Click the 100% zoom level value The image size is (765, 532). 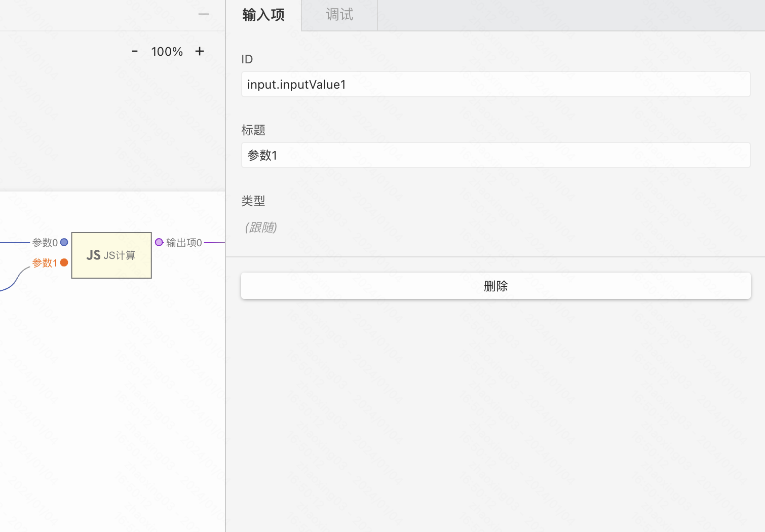(x=167, y=52)
